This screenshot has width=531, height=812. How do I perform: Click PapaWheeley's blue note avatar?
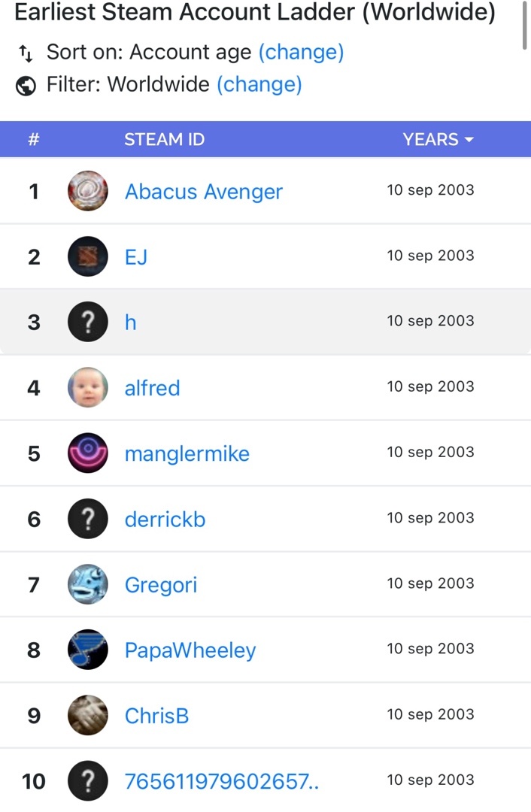tap(88, 650)
